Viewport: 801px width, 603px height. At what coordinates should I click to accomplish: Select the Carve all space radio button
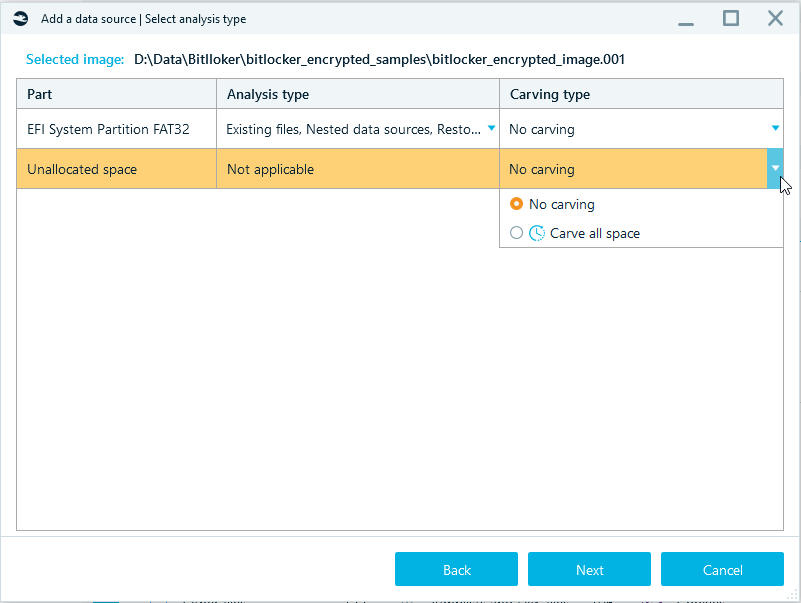[516, 233]
